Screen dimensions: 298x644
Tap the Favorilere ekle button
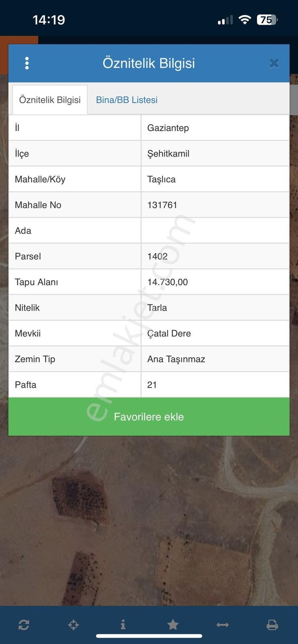pos(149,417)
